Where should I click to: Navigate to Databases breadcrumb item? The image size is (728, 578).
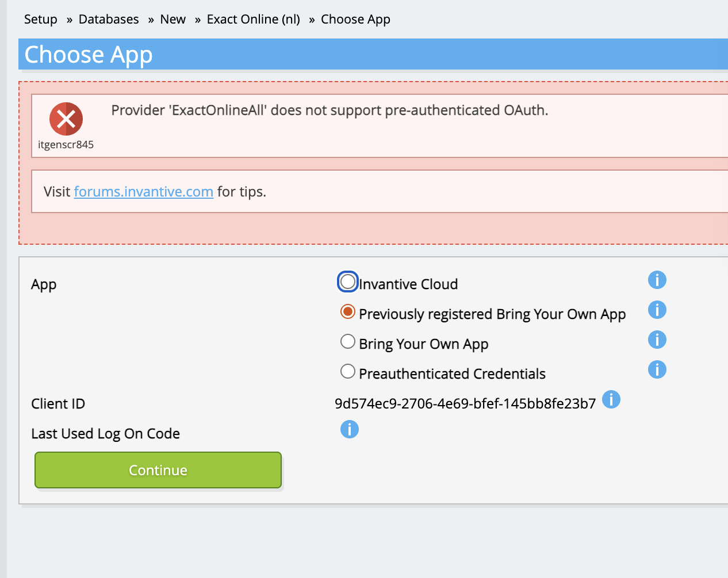coord(109,20)
